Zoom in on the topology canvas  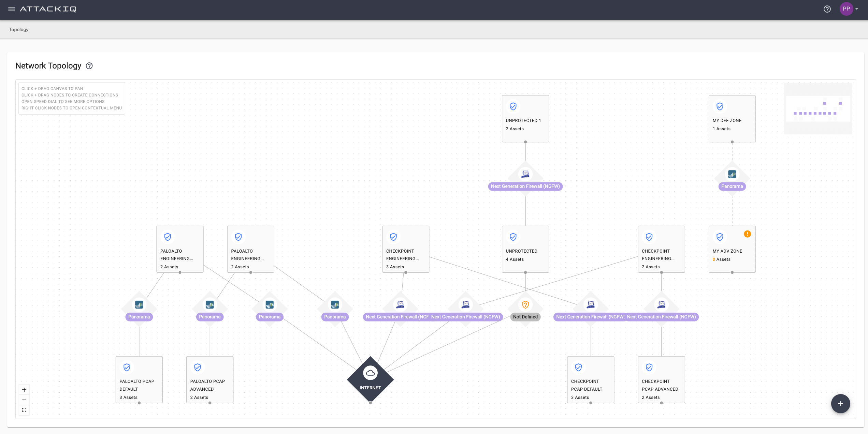point(24,390)
